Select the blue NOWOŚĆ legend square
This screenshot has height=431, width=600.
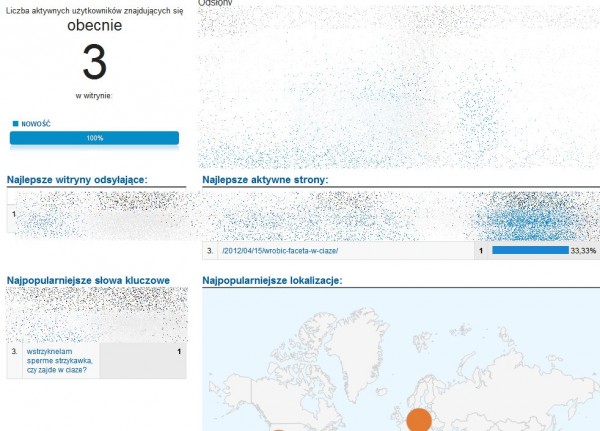[x=16, y=124]
